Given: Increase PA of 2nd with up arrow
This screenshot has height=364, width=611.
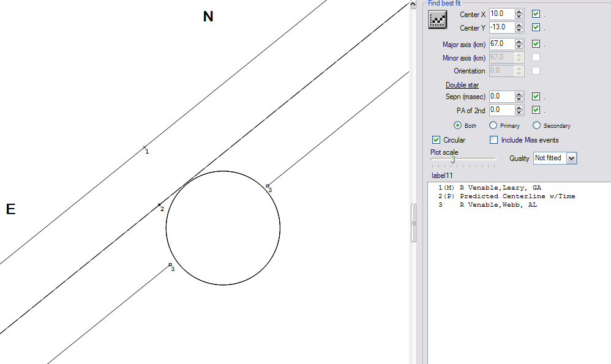Looking at the screenshot, I should [x=519, y=108].
